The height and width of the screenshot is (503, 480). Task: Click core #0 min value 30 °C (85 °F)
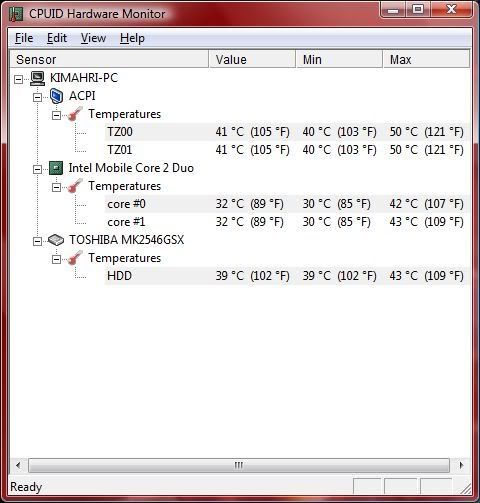pos(336,204)
